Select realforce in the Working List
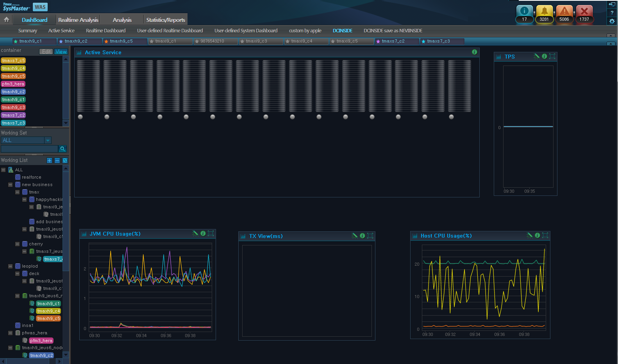The image size is (618, 364). click(x=32, y=177)
